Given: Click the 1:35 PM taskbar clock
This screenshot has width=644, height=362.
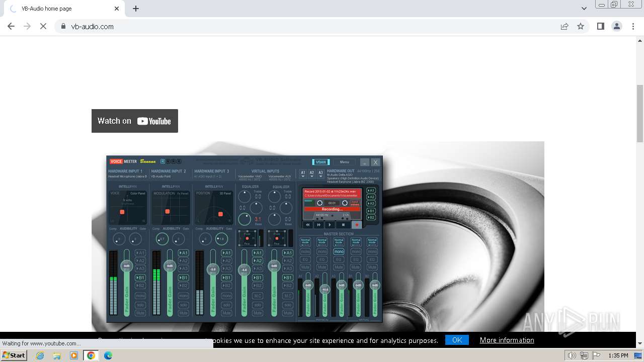Looking at the screenshot, I should pos(618,355).
